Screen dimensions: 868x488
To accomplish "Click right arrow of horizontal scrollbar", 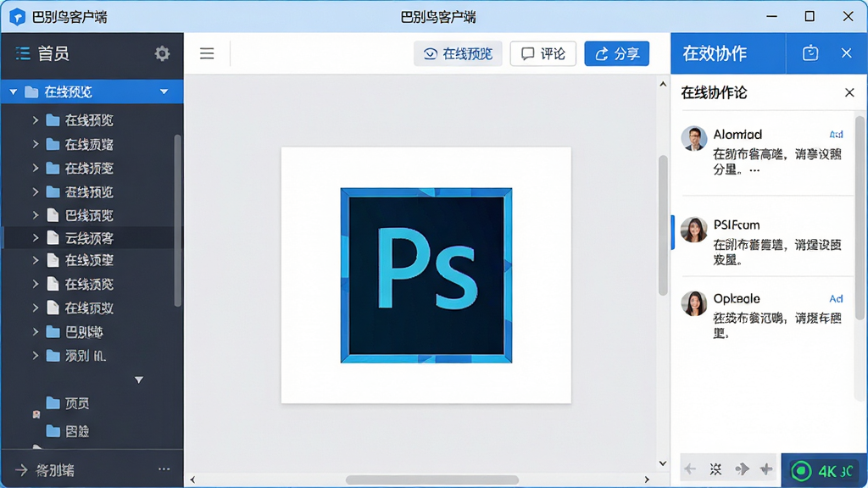I will 647,480.
